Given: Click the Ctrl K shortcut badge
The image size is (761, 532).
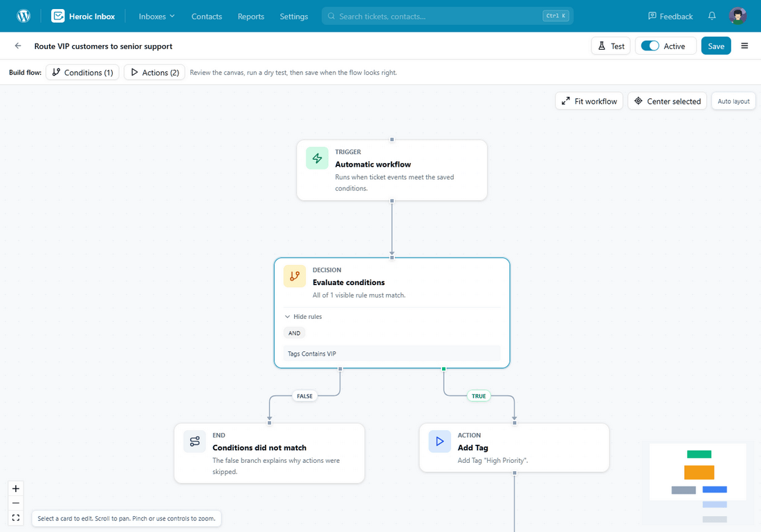Looking at the screenshot, I should pyautogui.click(x=556, y=16).
